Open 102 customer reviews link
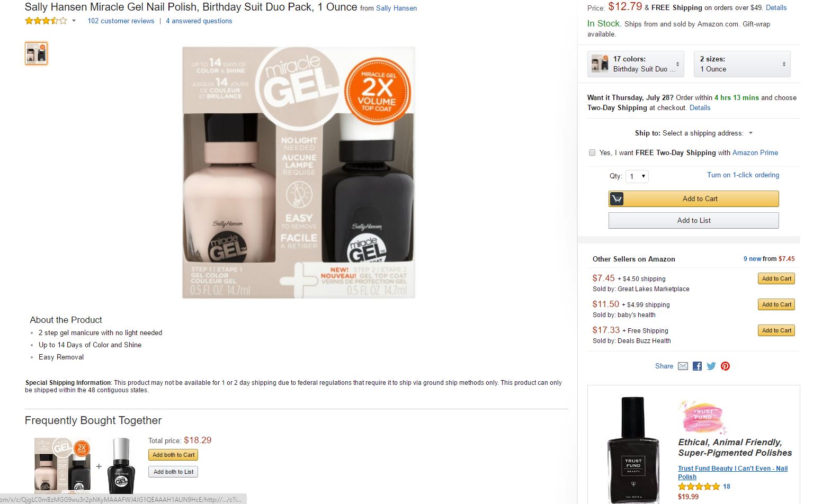 (x=121, y=21)
